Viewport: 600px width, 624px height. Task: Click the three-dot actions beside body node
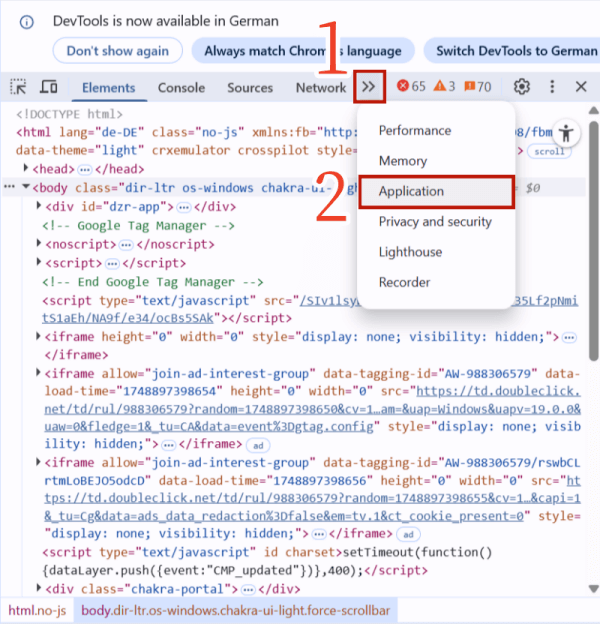(x=10, y=186)
